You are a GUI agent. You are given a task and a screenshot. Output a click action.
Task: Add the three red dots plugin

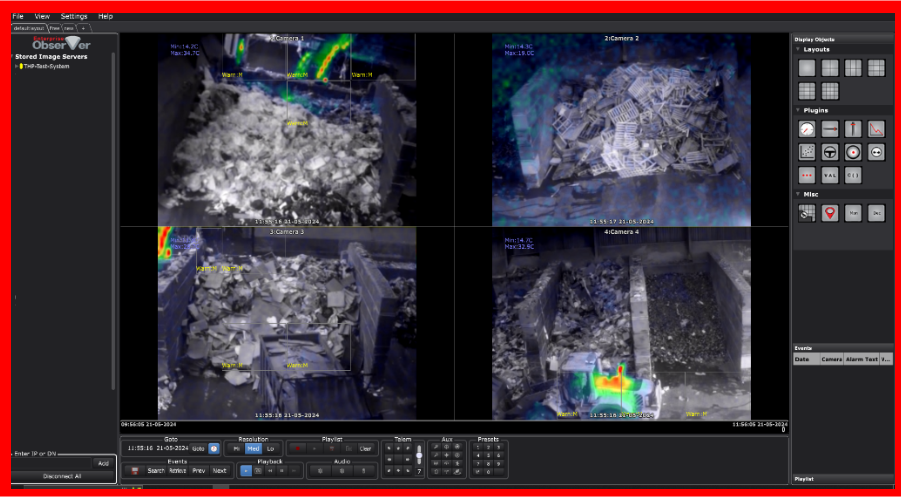click(807, 175)
